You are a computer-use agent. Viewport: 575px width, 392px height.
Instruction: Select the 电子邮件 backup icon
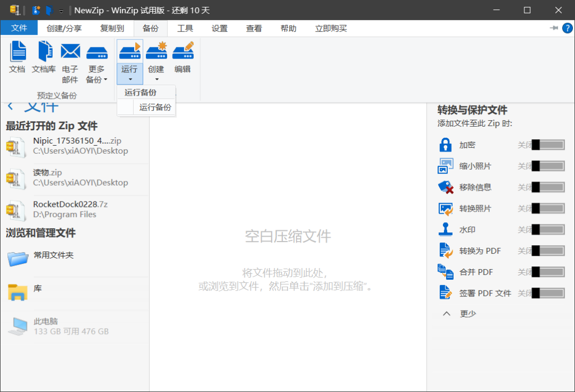click(x=70, y=52)
